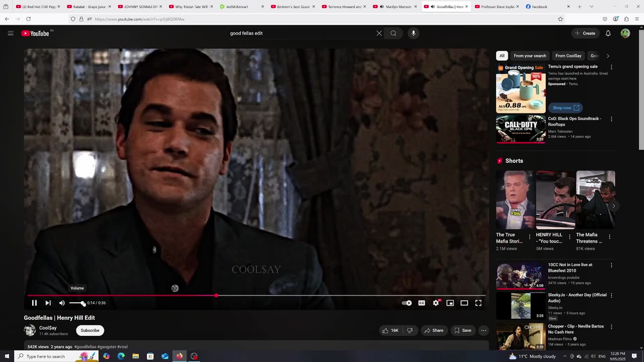
Task: Switch to Facebook tab
Action: [x=547, y=7]
